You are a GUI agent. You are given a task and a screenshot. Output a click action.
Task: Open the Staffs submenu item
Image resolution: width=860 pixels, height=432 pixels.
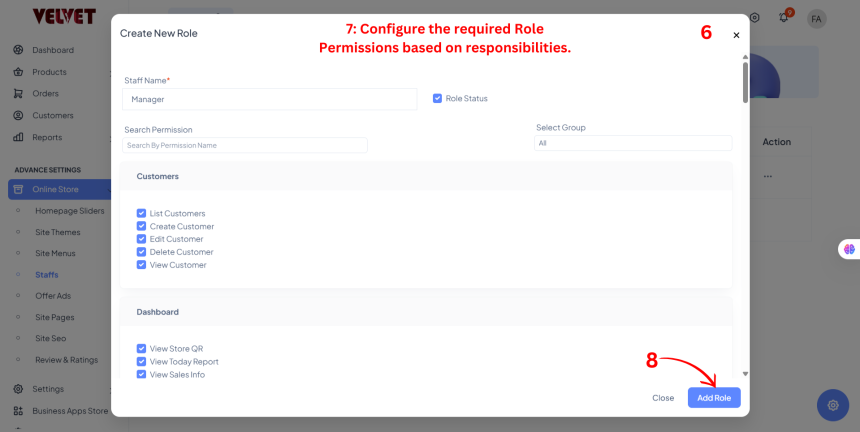click(46, 274)
